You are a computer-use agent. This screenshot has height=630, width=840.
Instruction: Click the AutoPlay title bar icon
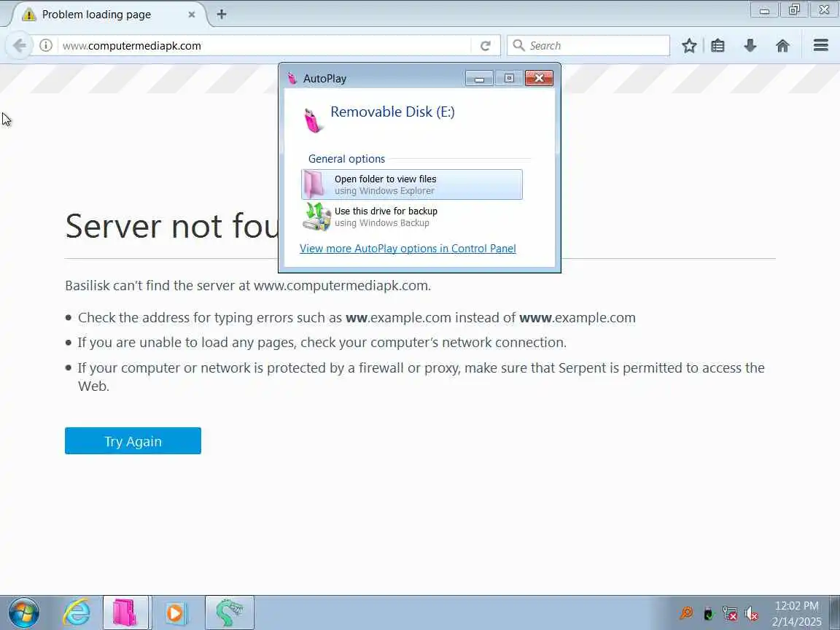click(292, 78)
